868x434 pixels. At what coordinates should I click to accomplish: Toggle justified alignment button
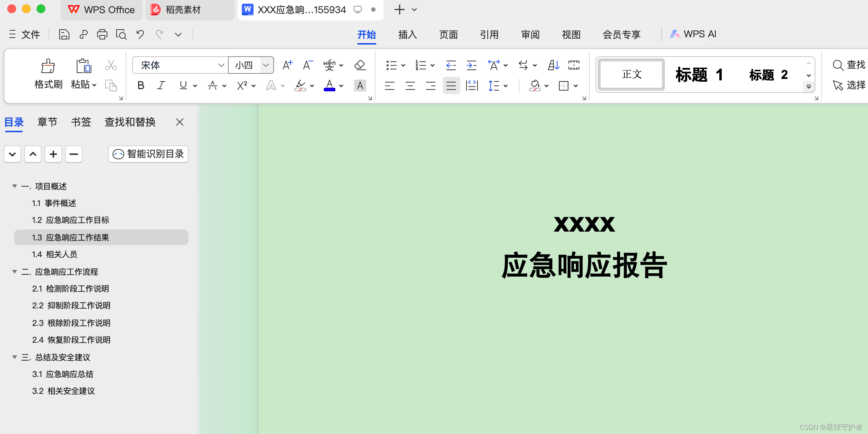point(451,86)
